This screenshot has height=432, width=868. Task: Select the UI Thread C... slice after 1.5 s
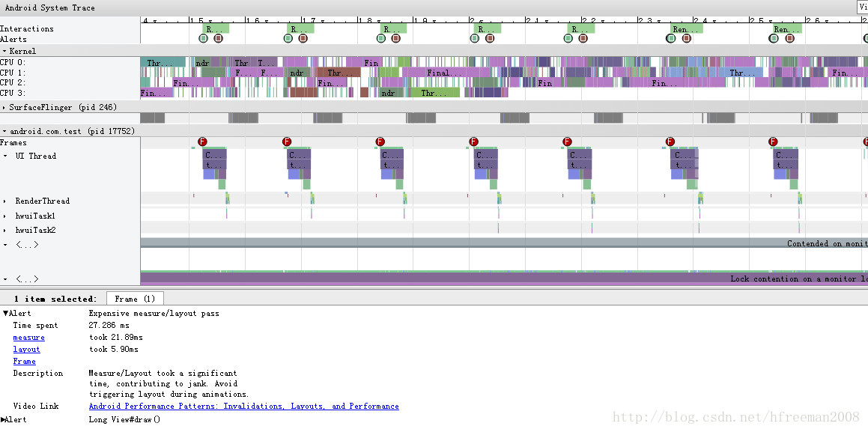215,155
